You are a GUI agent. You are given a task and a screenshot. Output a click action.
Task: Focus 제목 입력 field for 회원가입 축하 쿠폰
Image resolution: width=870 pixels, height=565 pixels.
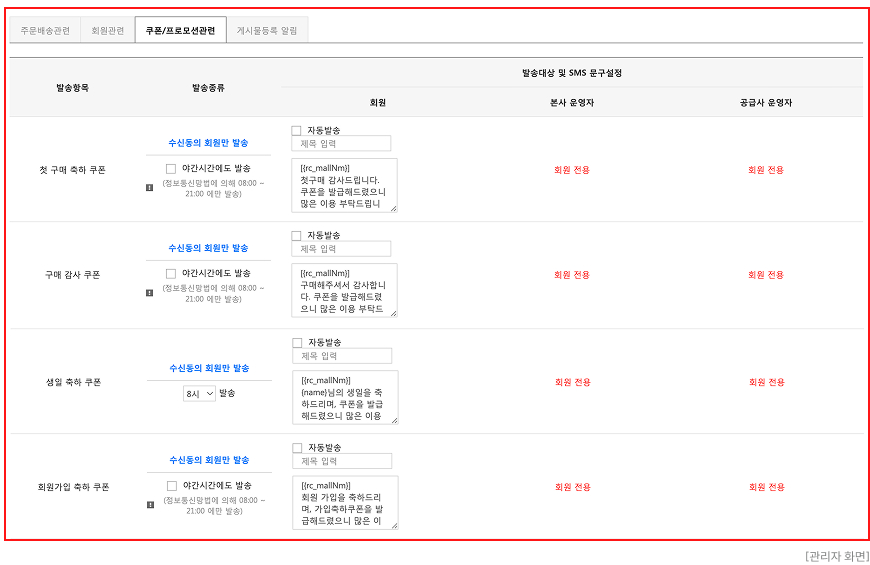[x=342, y=461]
